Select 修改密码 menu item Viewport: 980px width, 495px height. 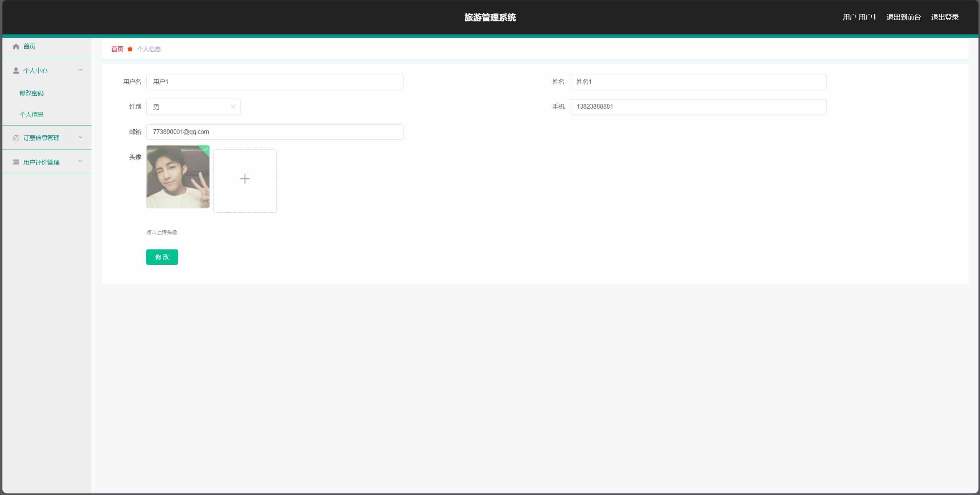(31, 93)
